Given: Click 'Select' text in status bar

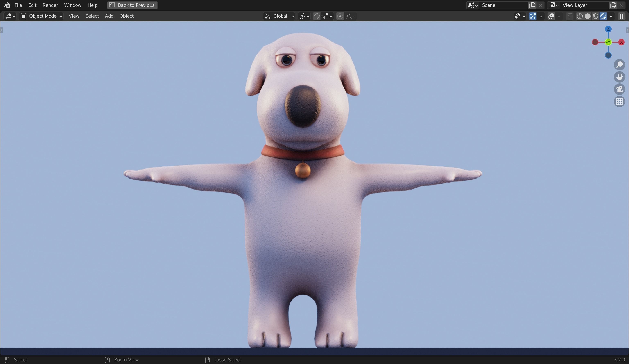Looking at the screenshot, I should point(20,360).
